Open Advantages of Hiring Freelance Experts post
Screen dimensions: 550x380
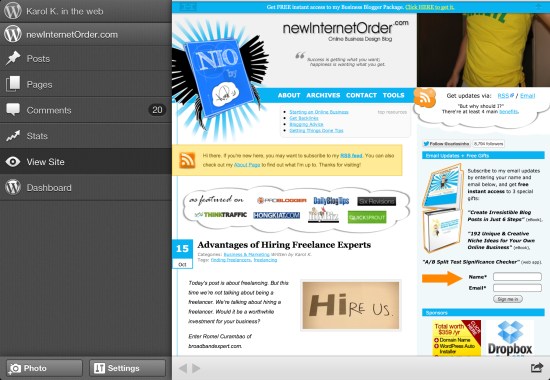[x=284, y=245]
